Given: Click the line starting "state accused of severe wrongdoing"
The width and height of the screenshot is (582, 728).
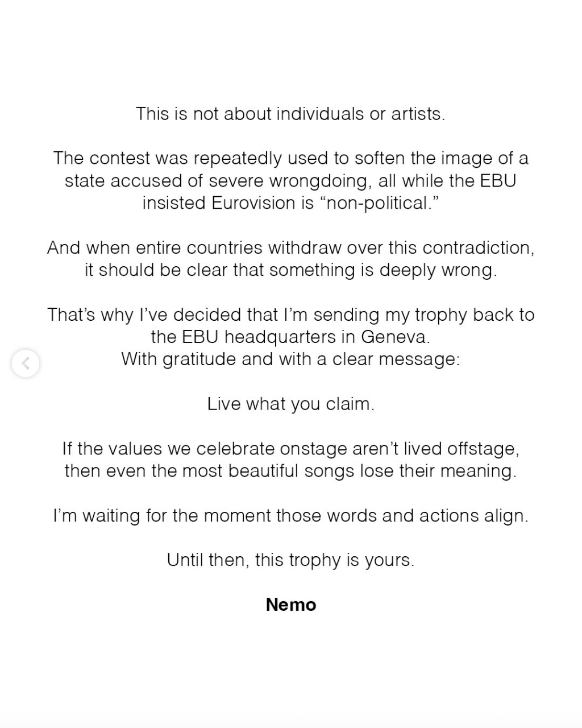Looking at the screenshot, I should [x=290, y=181].
